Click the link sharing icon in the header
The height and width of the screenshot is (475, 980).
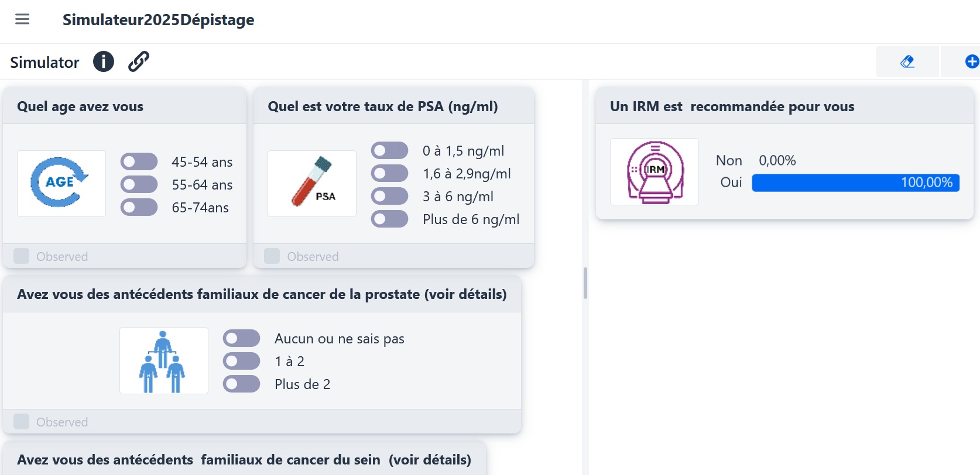point(138,61)
